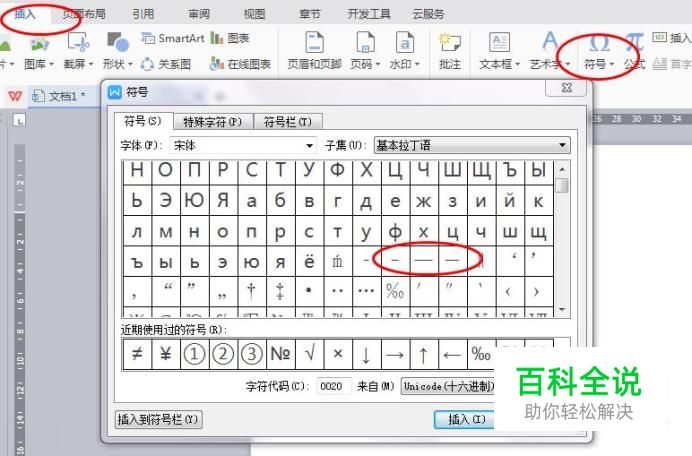Switch to the 引用 ribbon tab
The width and height of the screenshot is (692, 456).
pyautogui.click(x=143, y=14)
